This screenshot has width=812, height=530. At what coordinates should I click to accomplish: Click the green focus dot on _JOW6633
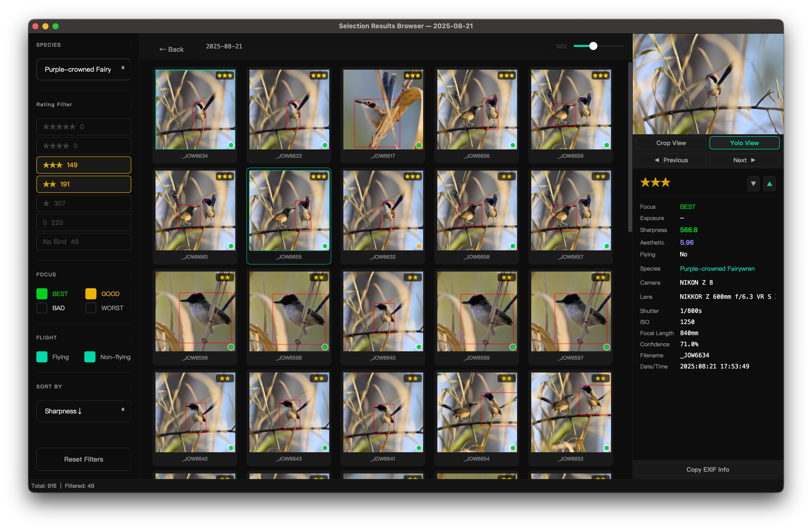325,145
